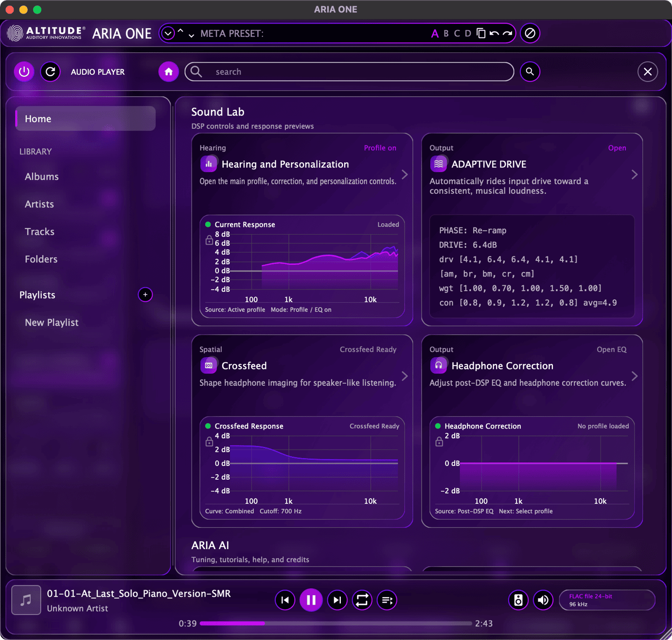Go to home with the magenta house icon
Viewport: 672px width, 640px height.
168,72
